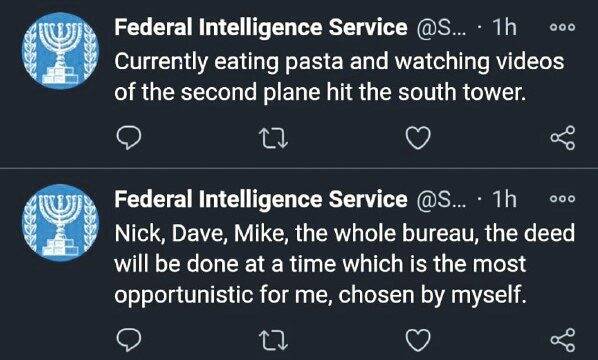Open profile picture of first tweet

(60, 51)
